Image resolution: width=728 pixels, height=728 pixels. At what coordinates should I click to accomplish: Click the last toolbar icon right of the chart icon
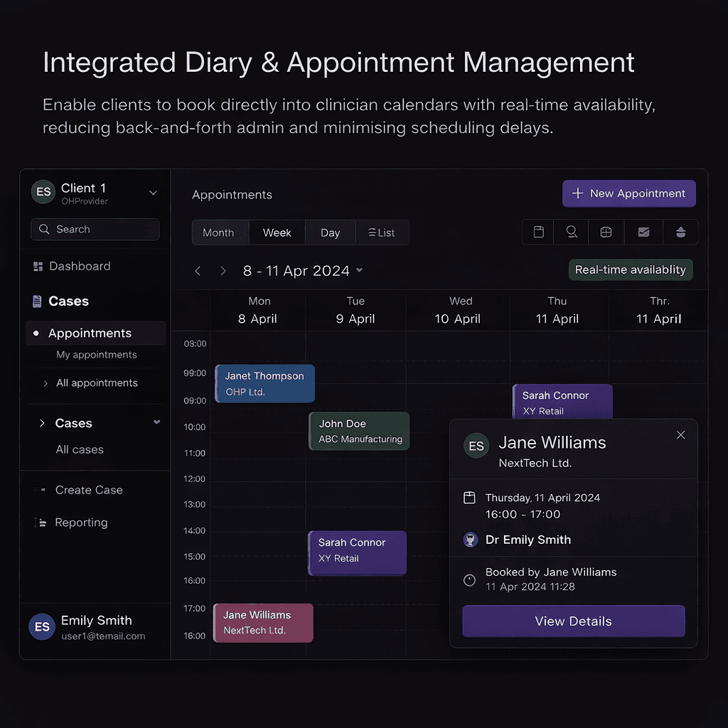(x=680, y=232)
